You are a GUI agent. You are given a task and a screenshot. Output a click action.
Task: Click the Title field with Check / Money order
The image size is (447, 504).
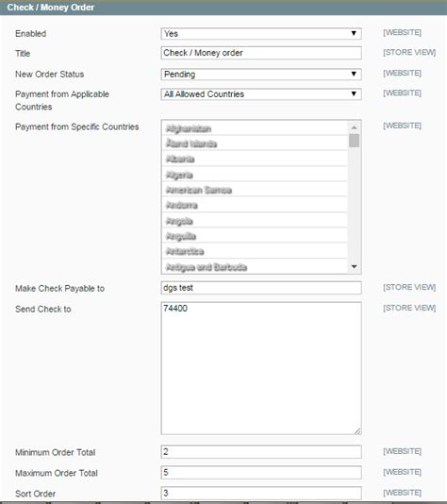(x=261, y=53)
